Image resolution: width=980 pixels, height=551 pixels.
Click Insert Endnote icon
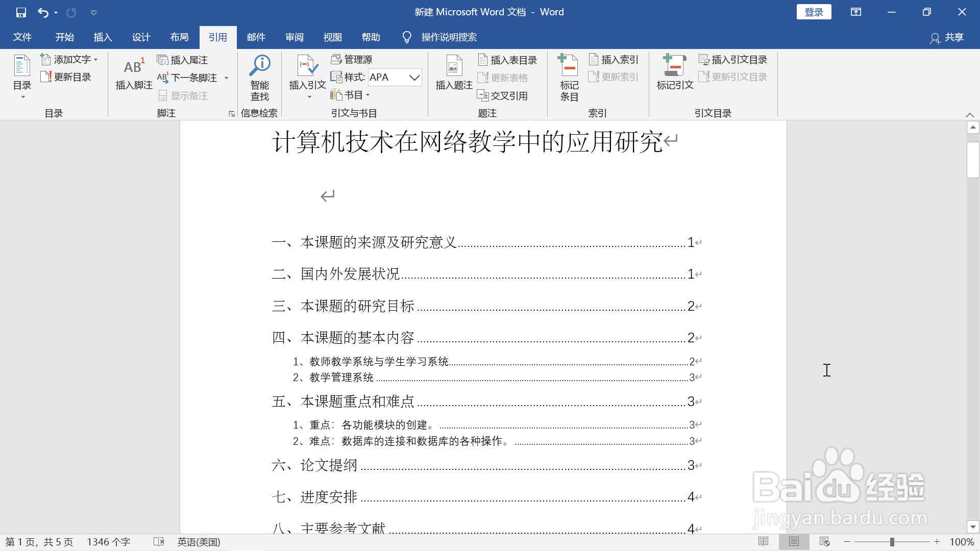click(x=163, y=60)
